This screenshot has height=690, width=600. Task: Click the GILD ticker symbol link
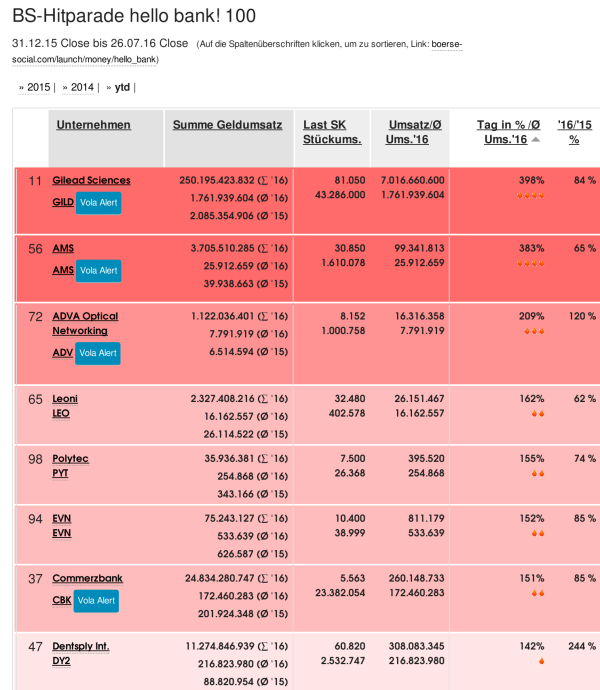pos(62,202)
